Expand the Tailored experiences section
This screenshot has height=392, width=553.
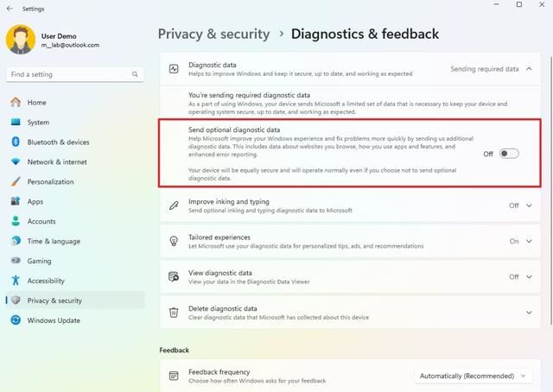[x=529, y=241]
